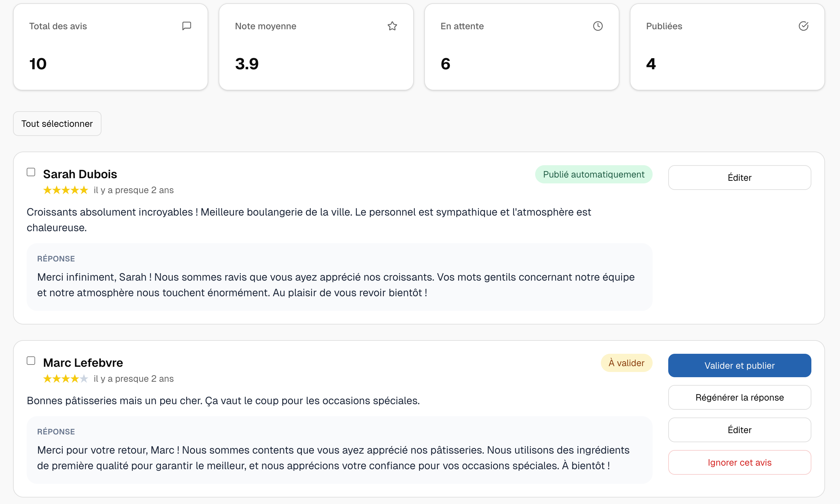Click Éditer on Sarah Dubois' review
The height and width of the screenshot is (504, 840).
coord(739,177)
